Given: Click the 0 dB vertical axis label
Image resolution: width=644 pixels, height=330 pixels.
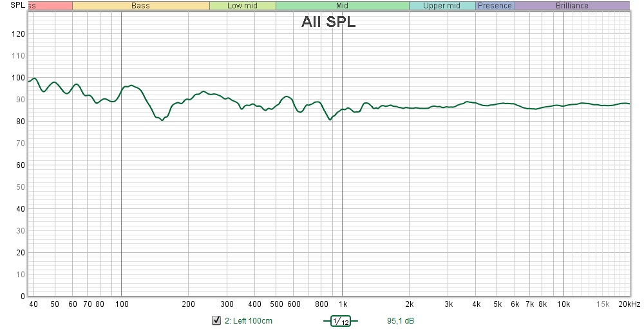Looking at the screenshot, I should (x=22, y=297).
